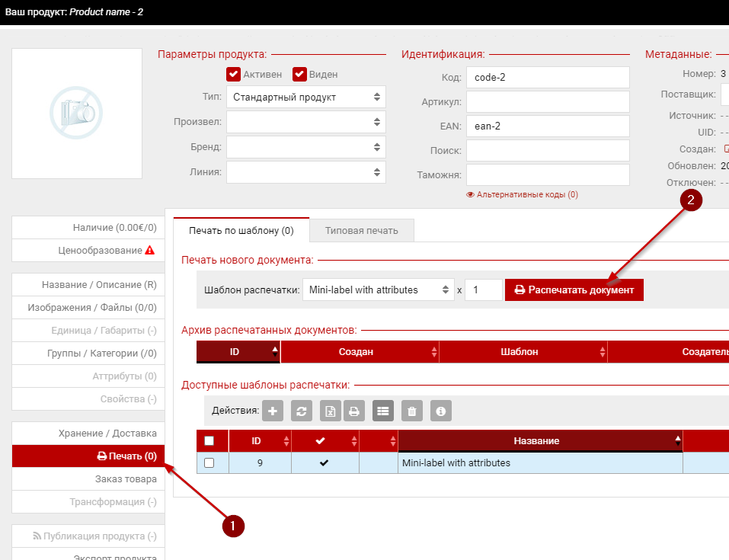The width and height of the screenshot is (729, 560).
Task: Click the EAN input field
Action: pos(548,126)
